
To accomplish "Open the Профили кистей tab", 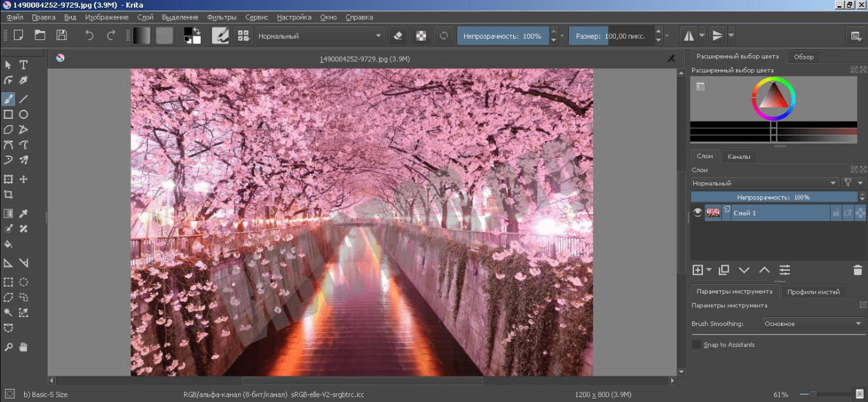I will tap(813, 291).
